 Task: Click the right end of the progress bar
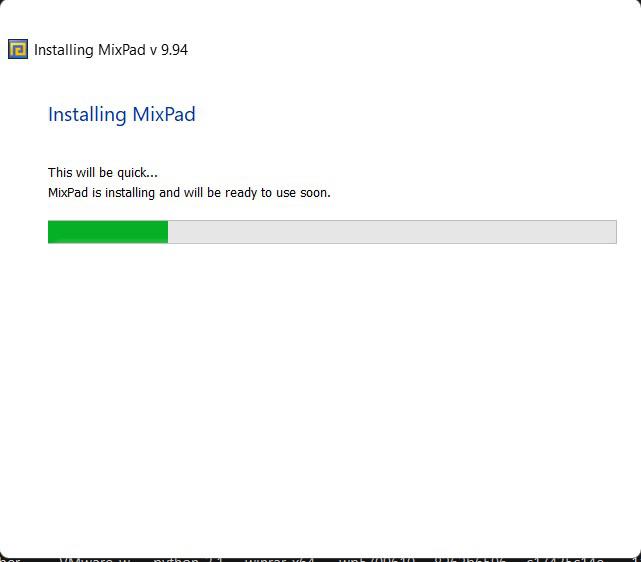[614, 232]
